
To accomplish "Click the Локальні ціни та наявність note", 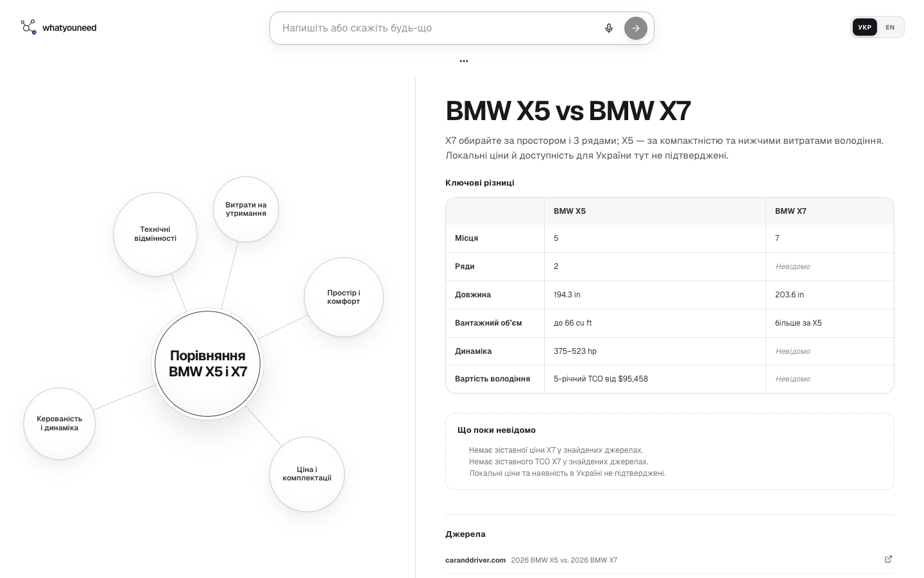I will 567,473.
